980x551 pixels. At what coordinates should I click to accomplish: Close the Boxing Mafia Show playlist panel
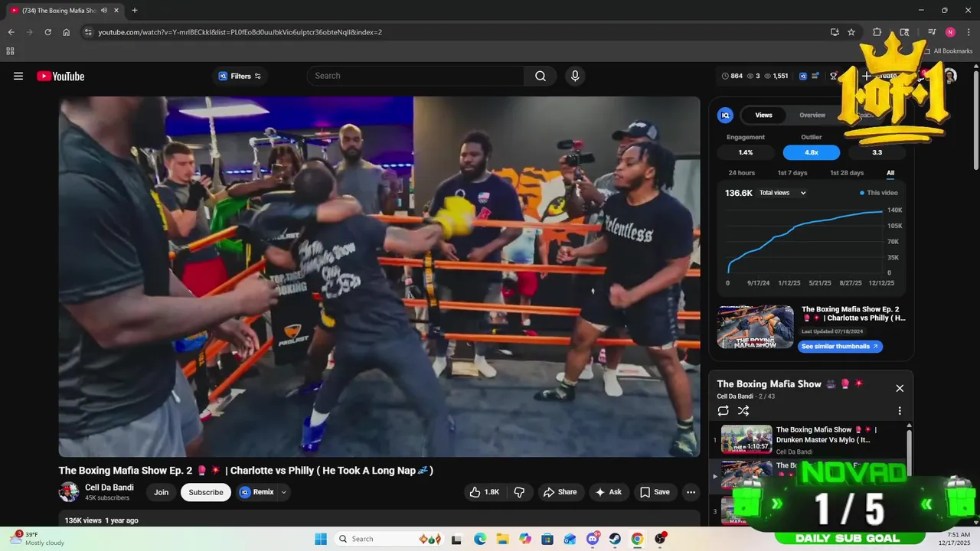coord(900,388)
